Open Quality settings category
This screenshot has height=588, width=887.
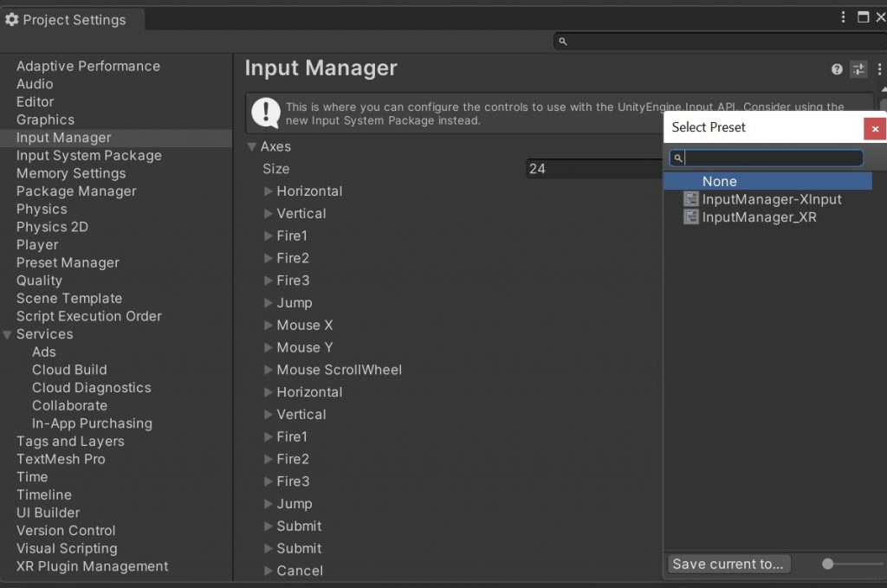point(39,281)
